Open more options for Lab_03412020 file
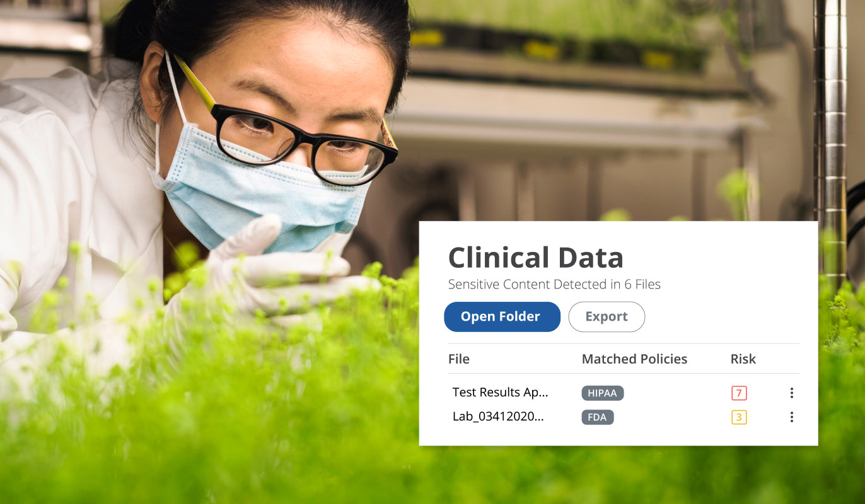865x504 pixels. pyautogui.click(x=791, y=417)
